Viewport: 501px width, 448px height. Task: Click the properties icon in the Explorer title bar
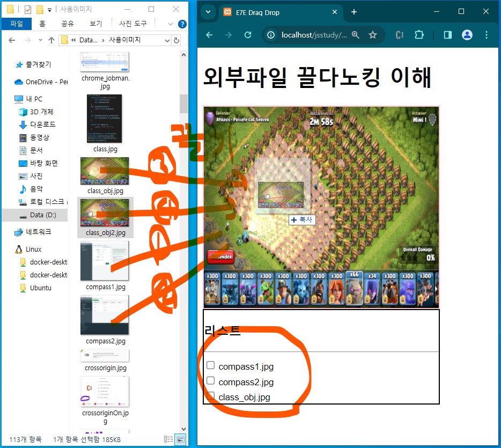(x=28, y=10)
